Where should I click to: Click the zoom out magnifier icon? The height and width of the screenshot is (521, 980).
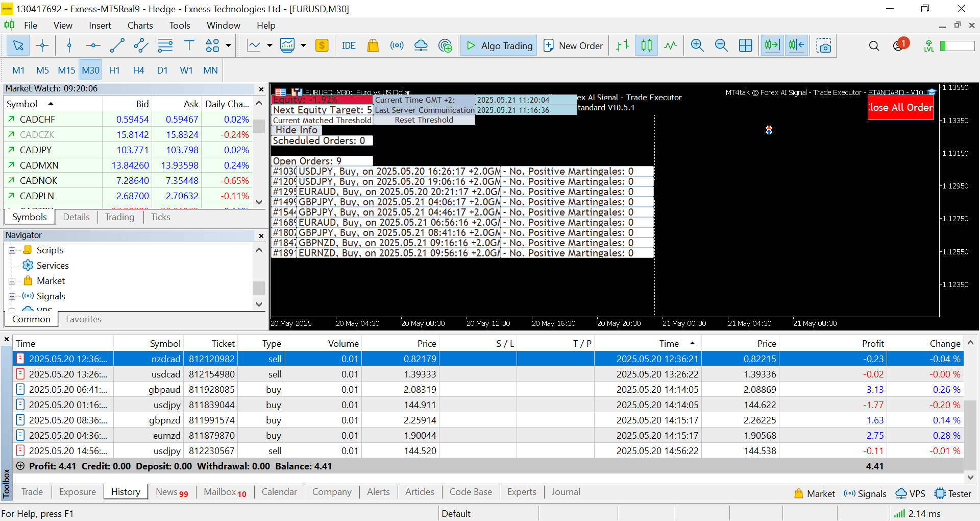[721, 46]
